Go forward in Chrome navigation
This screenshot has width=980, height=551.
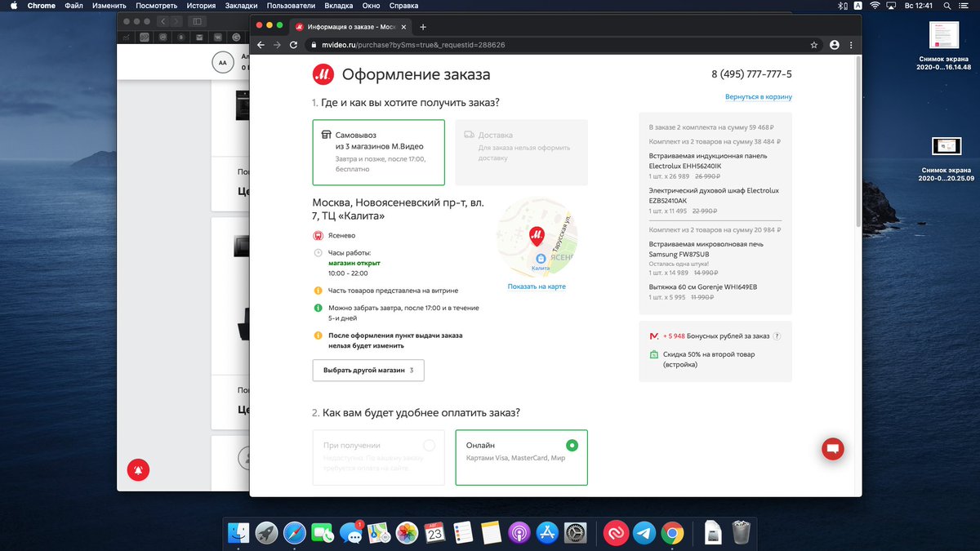(x=277, y=45)
